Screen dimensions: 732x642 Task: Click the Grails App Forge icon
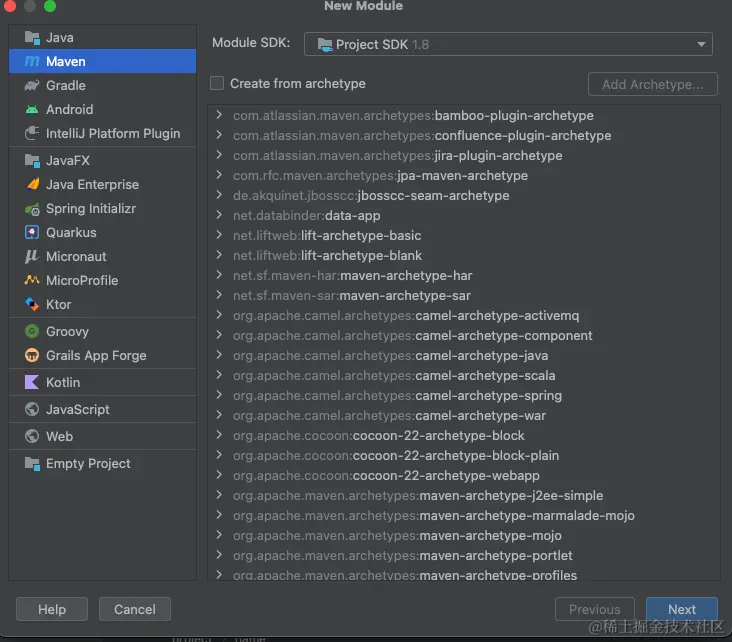[x=32, y=355]
